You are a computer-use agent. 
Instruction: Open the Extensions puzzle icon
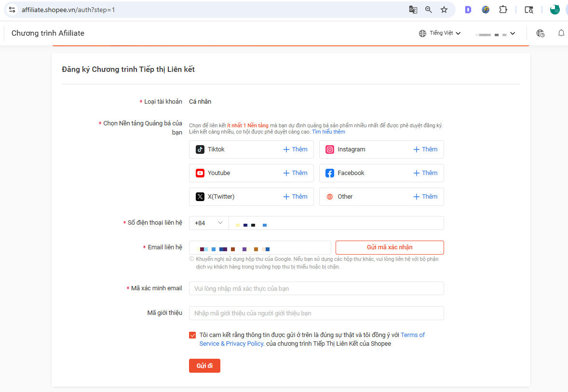tap(503, 10)
